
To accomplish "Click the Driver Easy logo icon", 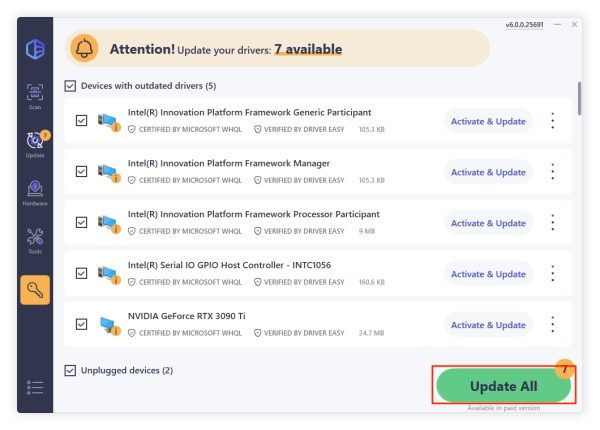I will pyautogui.click(x=34, y=48).
